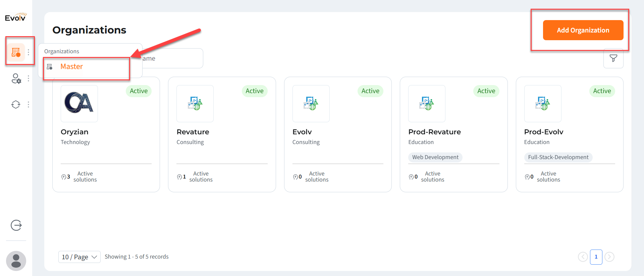Viewport: 644px width, 276px height.
Task: Click Education category under Prod-Evolv
Action: (537, 142)
